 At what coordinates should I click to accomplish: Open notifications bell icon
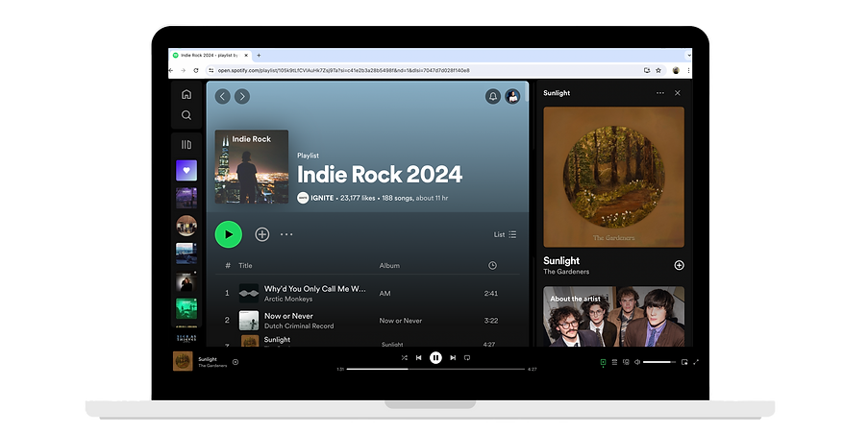[493, 96]
